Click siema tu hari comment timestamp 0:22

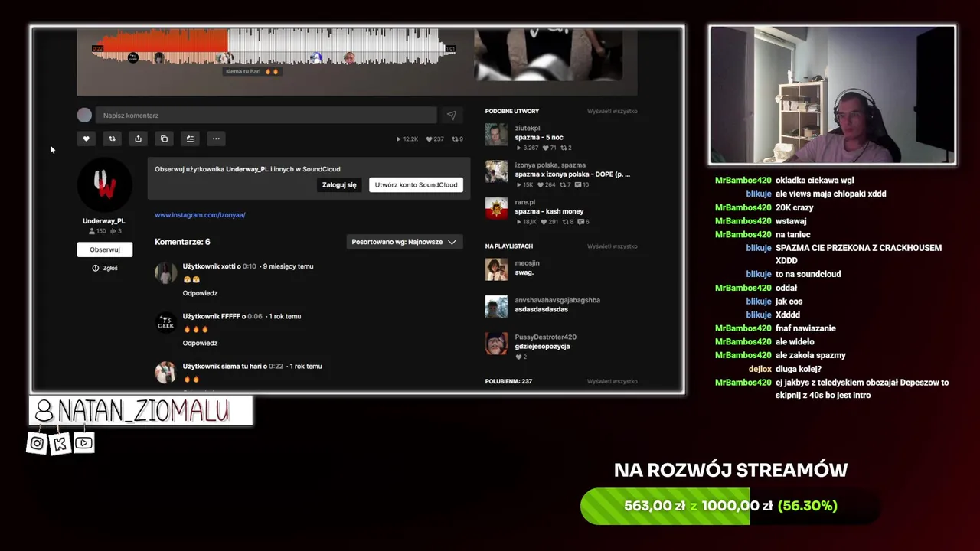click(276, 366)
